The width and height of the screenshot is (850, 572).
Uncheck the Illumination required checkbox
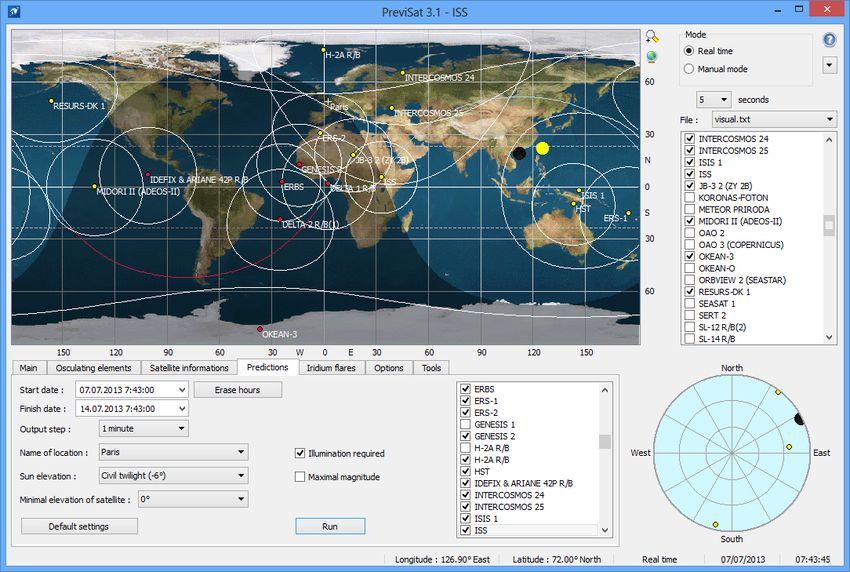click(300, 454)
